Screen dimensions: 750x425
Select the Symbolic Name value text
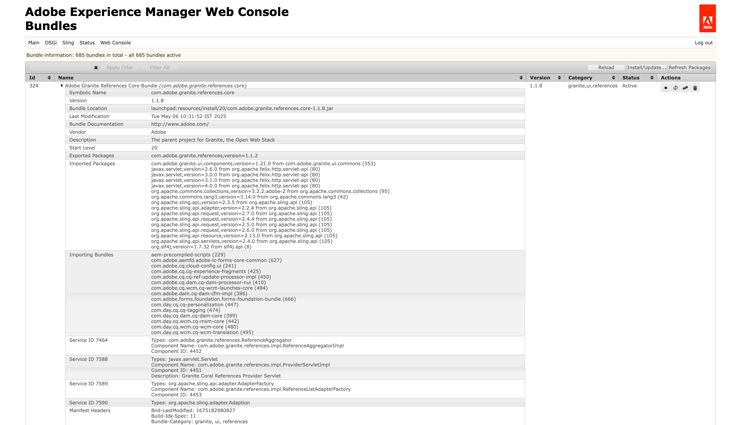tap(193, 93)
